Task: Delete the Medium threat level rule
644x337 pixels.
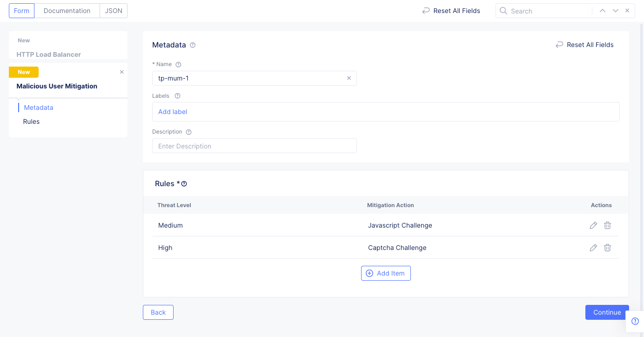Action: pyautogui.click(x=607, y=225)
